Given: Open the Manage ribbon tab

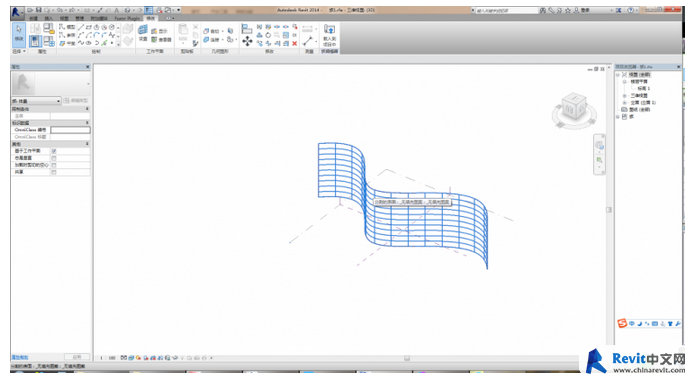Looking at the screenshot, I should [x=79, y=18].
